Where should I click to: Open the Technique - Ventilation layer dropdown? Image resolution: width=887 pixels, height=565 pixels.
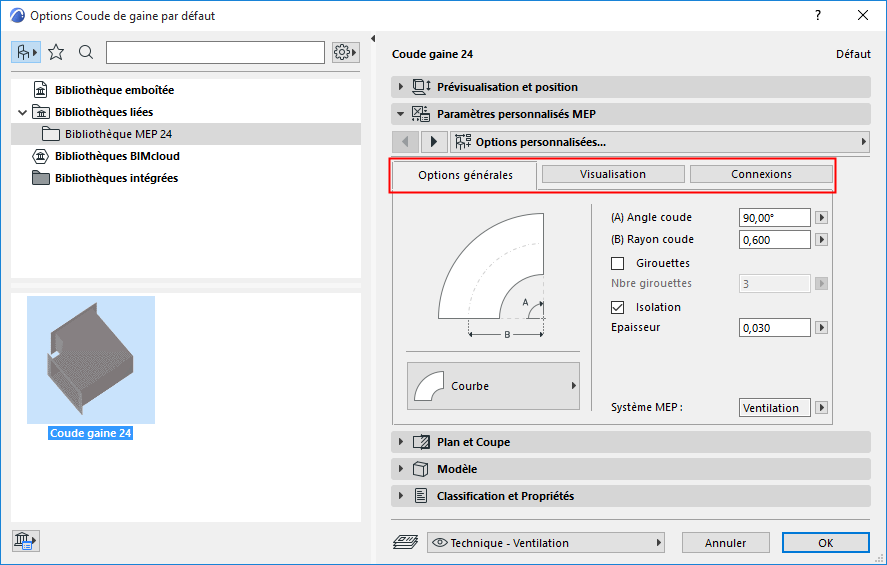(x=545, y=542)
